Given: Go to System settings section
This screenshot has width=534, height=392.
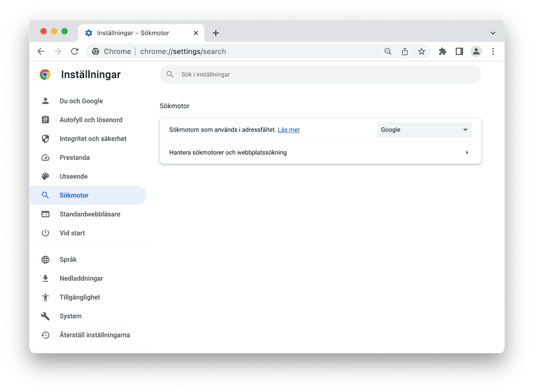Looking at the screenshot, I should pos(88,316).
